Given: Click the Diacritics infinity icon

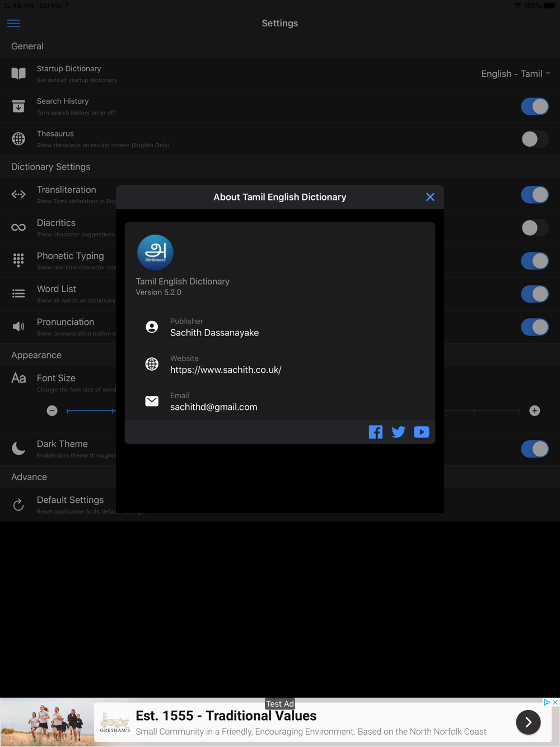Looking at the screenshot, I should [x=18, y=227].
